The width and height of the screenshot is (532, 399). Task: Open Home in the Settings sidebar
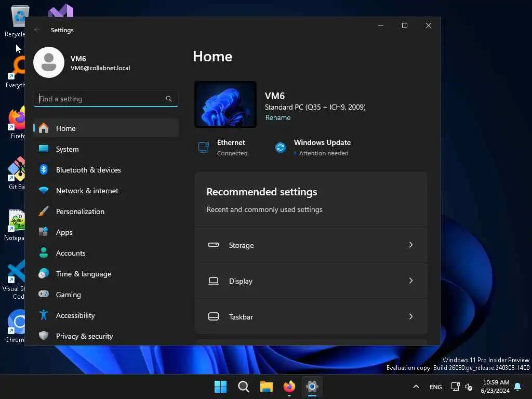(x=106, y=128)
